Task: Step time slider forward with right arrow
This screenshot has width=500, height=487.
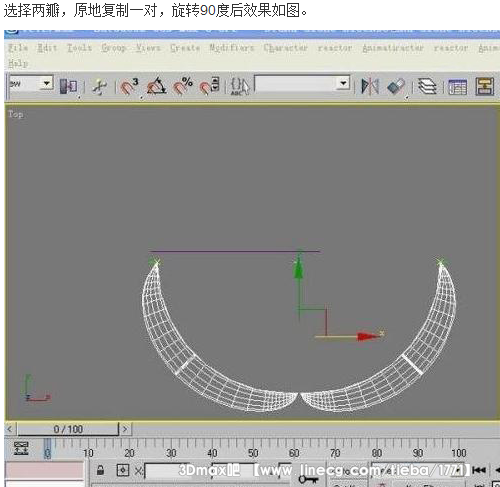Action: tap(125, 429)
